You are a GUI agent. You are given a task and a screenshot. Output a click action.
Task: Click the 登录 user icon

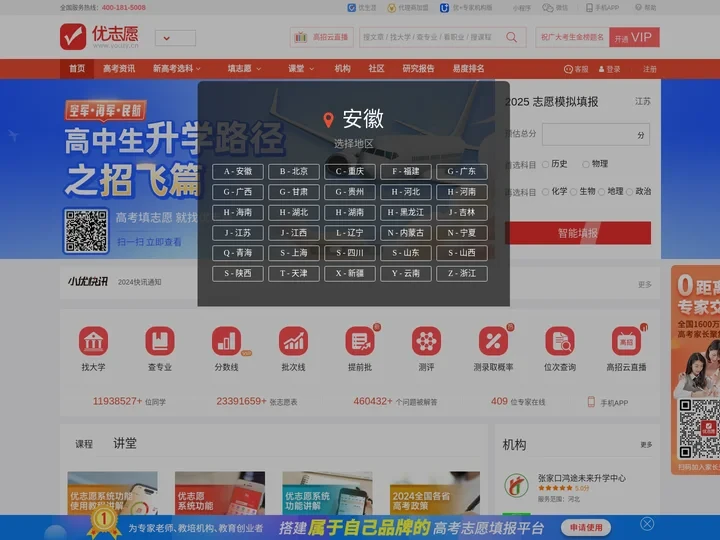(x=602, y=69)
